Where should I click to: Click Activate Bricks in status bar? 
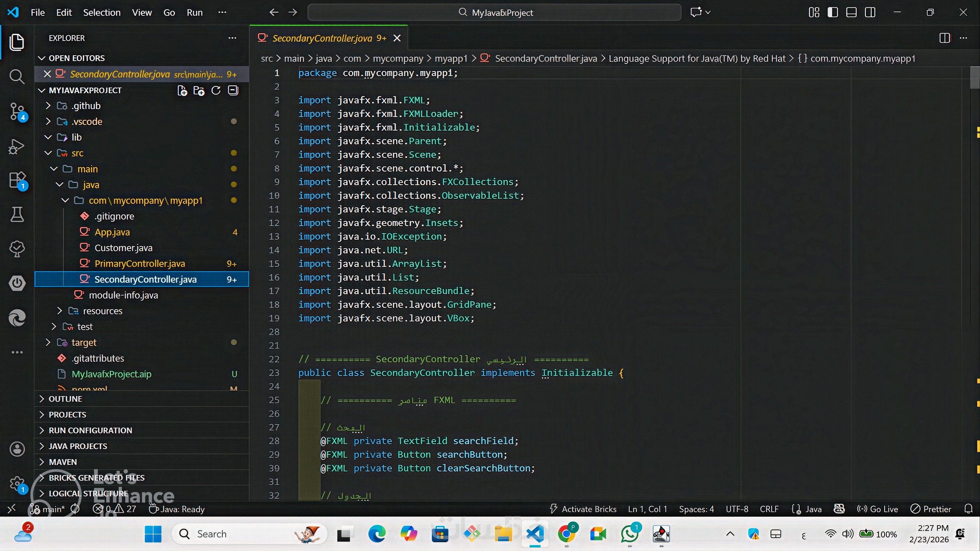click(583, 509)
